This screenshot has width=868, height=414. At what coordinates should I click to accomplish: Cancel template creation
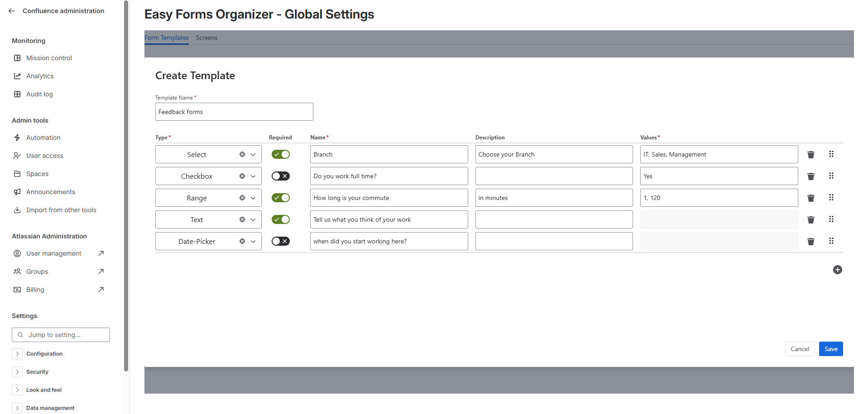799,349
